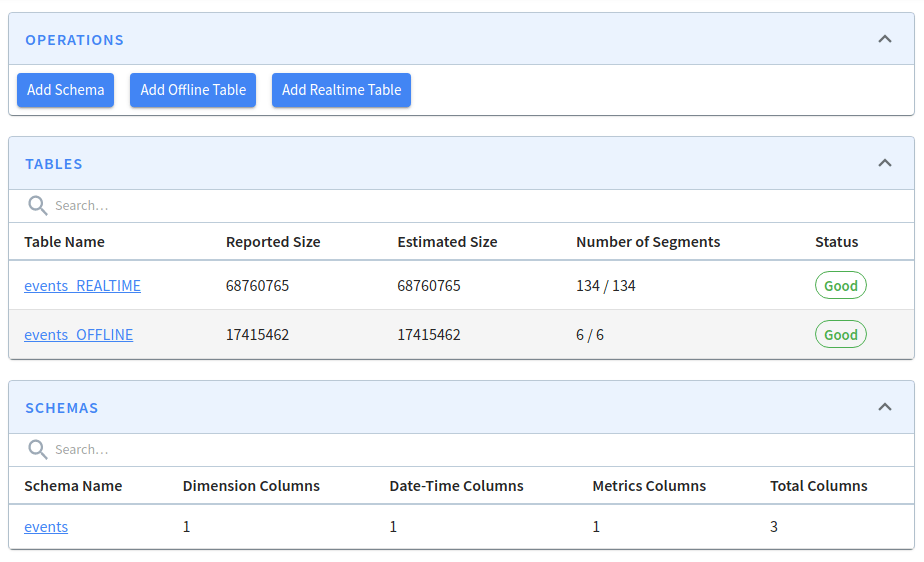Collapse the Tables section chevron
The height and width of the screenshot is (562, 924).
click(885, 163)
